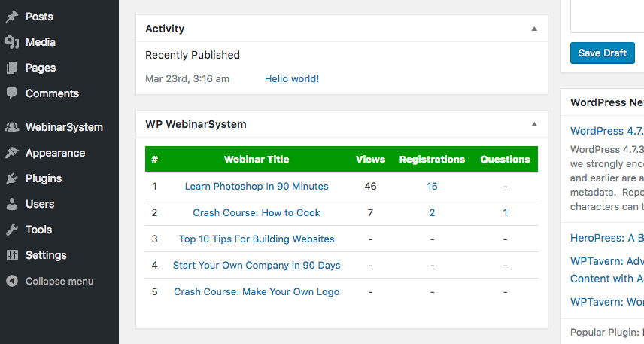Collapse the WP WebinarSystem widget arrow

(534, 124)
